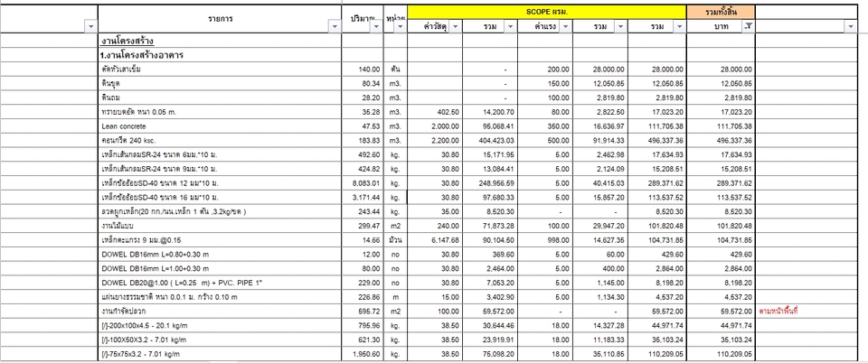The image size is (868, 363).
Task: Open filter arrow of the remarks column after บาท
Action: [850, 28]
